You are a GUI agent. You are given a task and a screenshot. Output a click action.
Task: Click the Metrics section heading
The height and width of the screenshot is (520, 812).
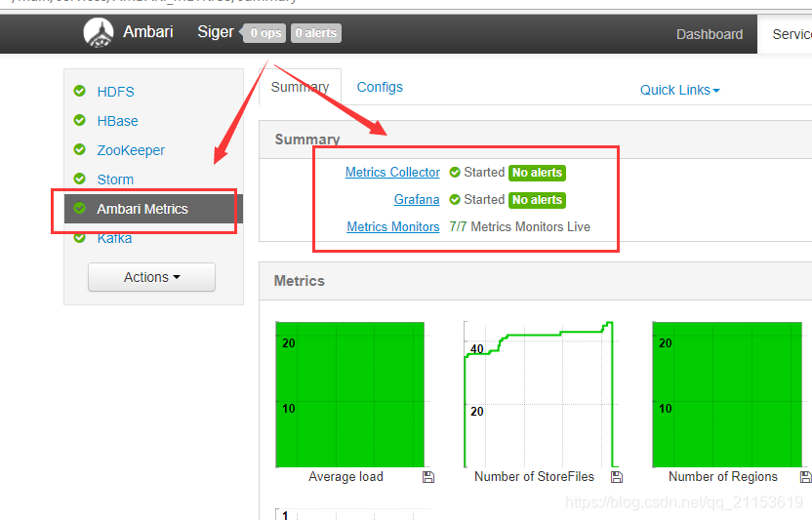300,281
